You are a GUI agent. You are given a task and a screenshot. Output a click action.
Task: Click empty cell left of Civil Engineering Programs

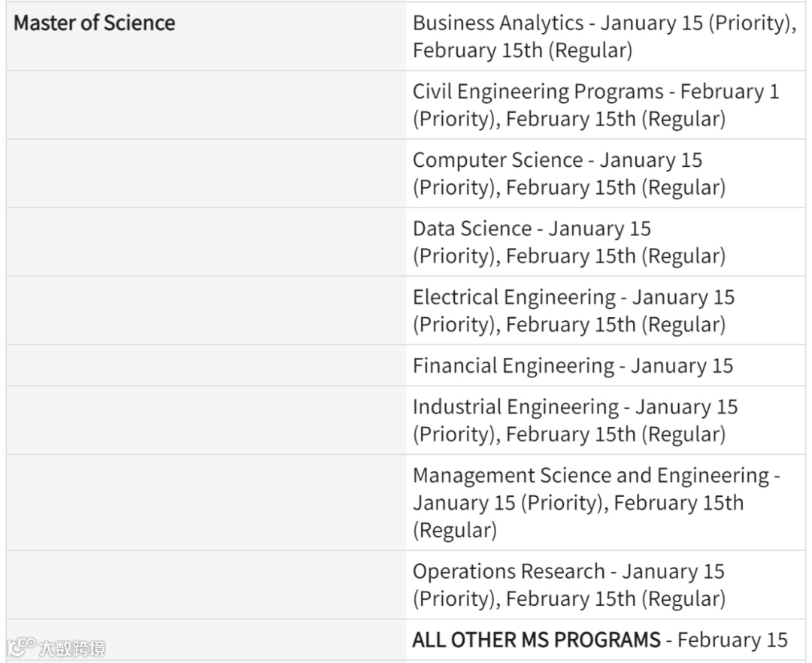pyautogui.click(x=206, y=105)
